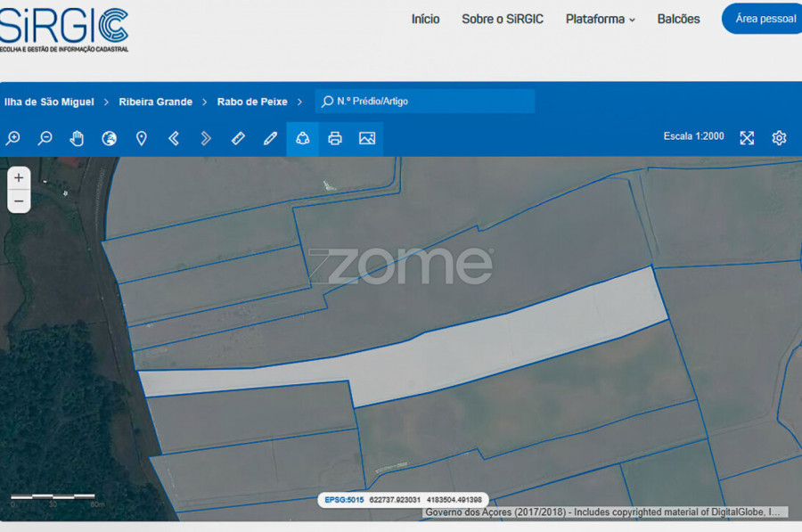Open the Ilha de São Miguel breadcrumb
The image size is (802, 532).
pos(49,102)
